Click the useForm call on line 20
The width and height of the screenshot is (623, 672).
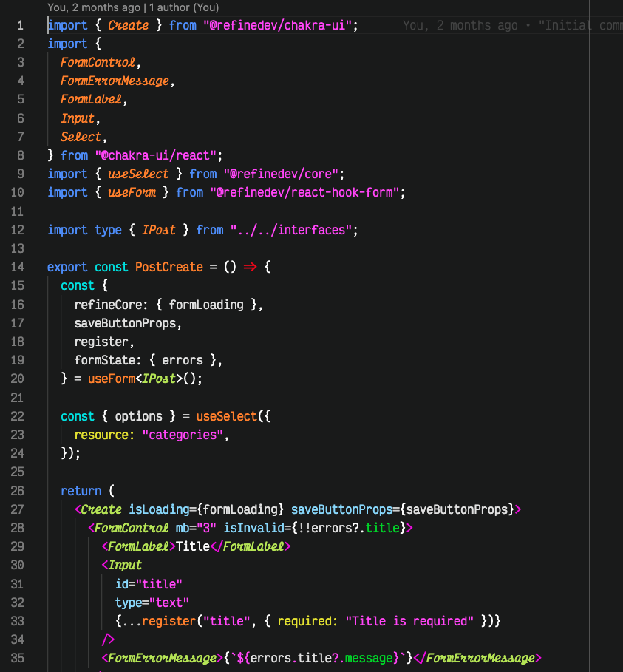coord(112,379)
